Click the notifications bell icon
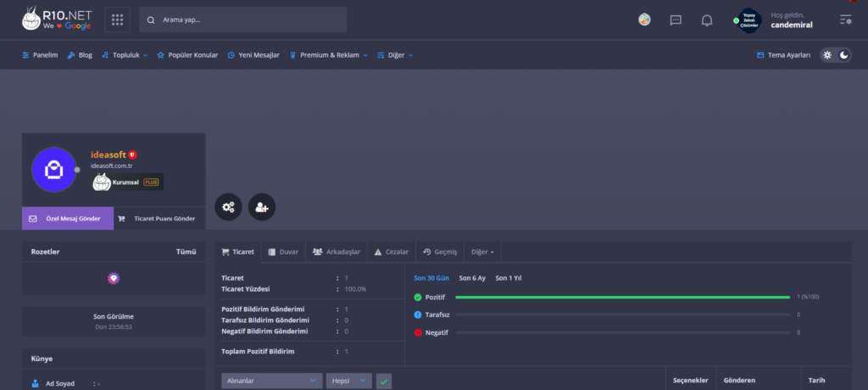The width and height of the screenshot is (868, 390). [707, 19]
